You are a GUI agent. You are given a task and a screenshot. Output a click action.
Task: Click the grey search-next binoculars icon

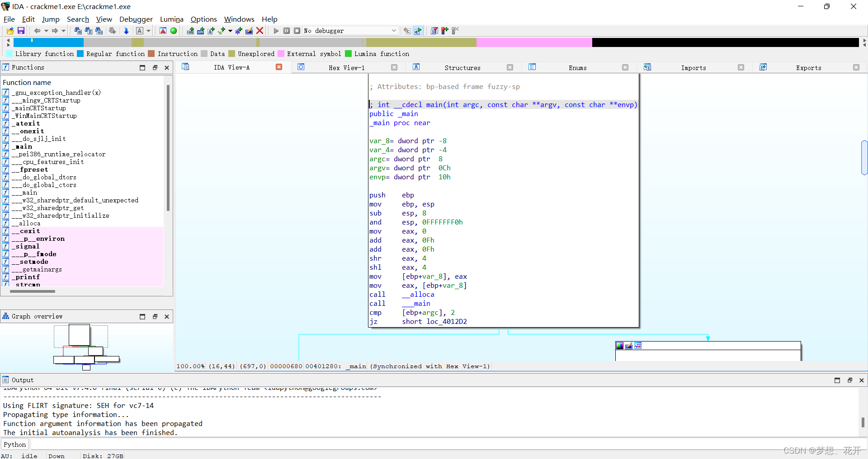(112, 31)
